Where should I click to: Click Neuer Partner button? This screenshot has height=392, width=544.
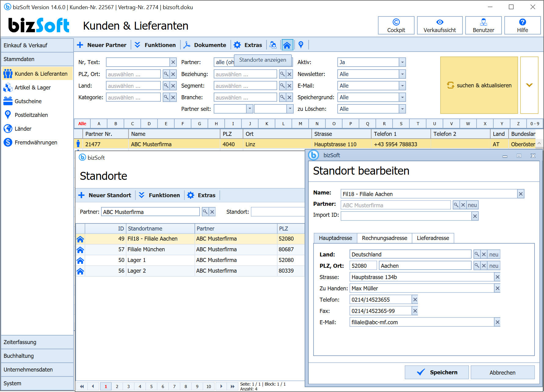(x=102, y=45)
